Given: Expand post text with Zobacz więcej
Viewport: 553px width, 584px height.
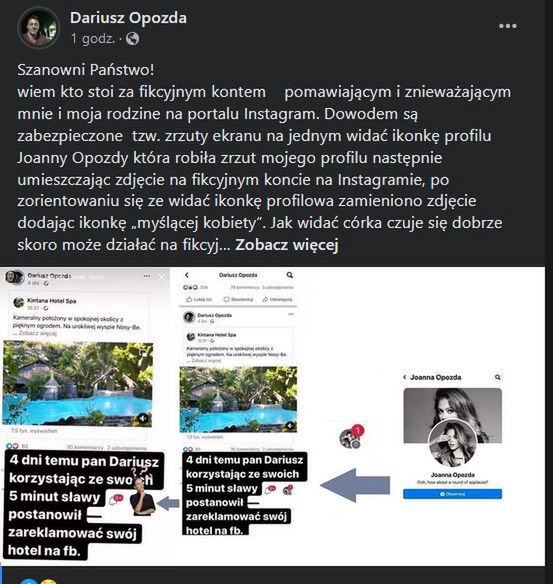Looking at the screenshot, I should coord(287,245).
